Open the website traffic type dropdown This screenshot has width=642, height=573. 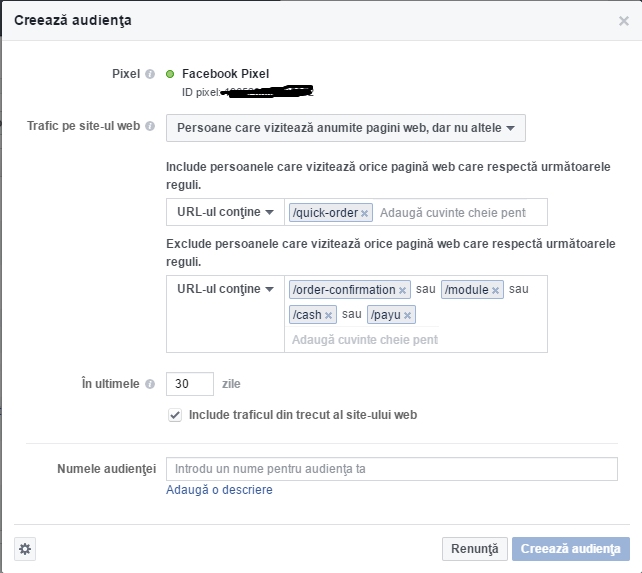(345, 128)
